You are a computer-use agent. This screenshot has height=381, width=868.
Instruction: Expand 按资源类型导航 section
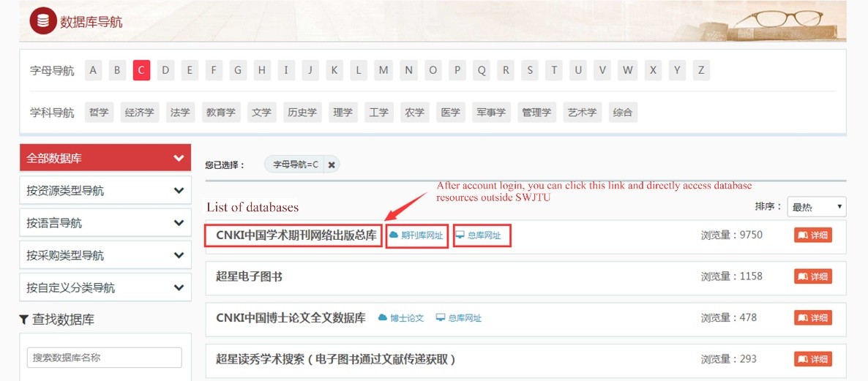tap(105, 190)
